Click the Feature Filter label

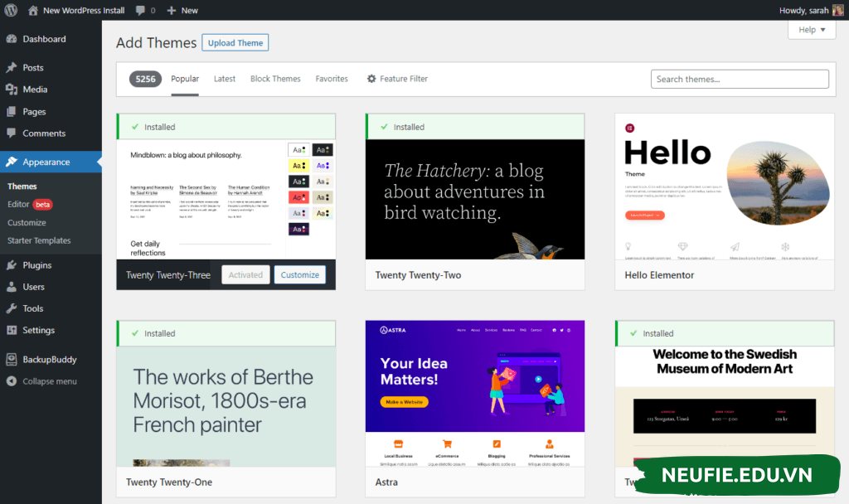[x=404, y=79]
